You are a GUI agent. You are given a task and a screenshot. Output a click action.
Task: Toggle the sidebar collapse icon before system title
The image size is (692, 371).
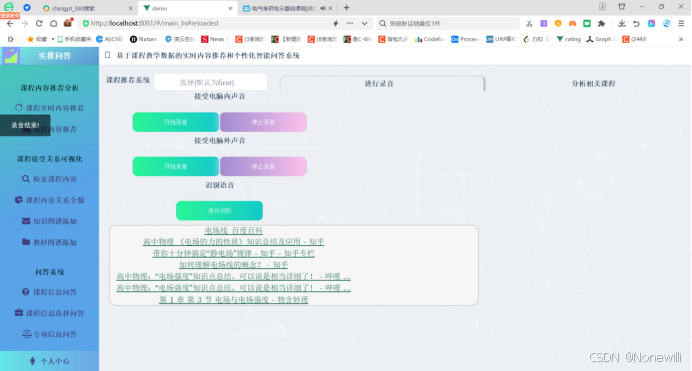[107, 55]
